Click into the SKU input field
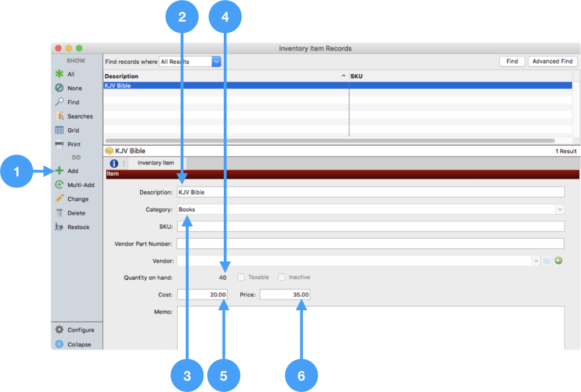 click(370, 227)
